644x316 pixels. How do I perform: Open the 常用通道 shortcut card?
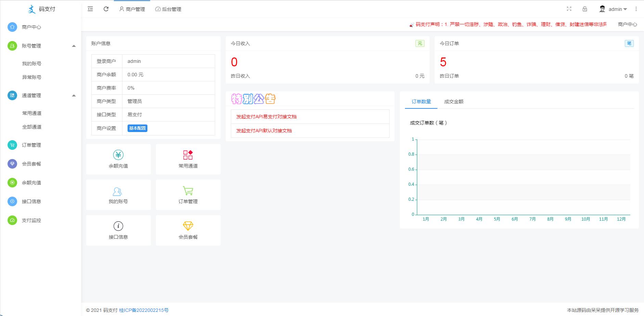[188, 159]
